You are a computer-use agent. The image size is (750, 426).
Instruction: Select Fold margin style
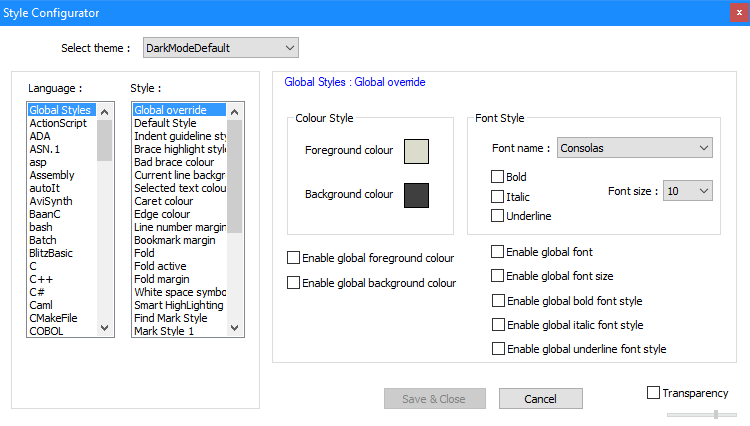pyautogui.click(x=179, y=279)
